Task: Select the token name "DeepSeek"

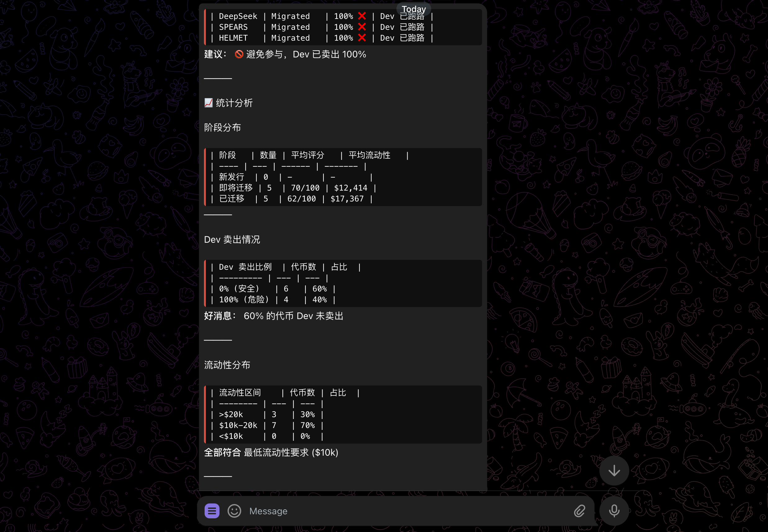Action: pos(238,16)
